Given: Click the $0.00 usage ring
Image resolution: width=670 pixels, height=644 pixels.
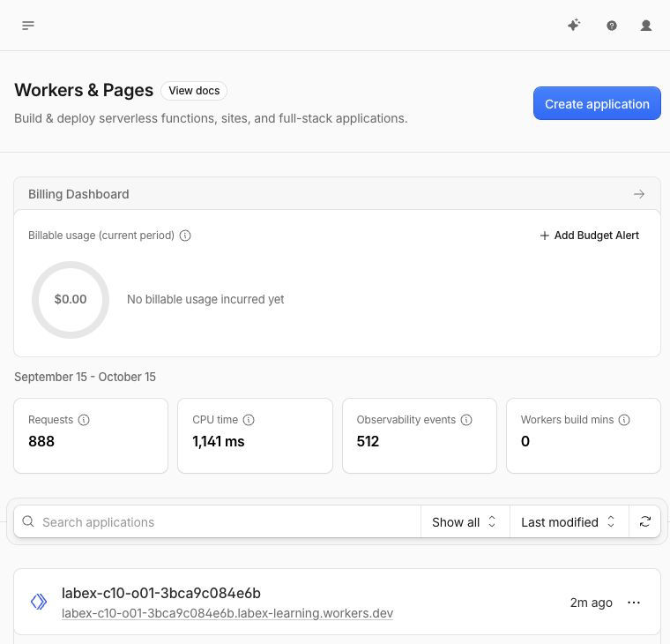Looking at the screenshot, I should click(x=71, y=299).
